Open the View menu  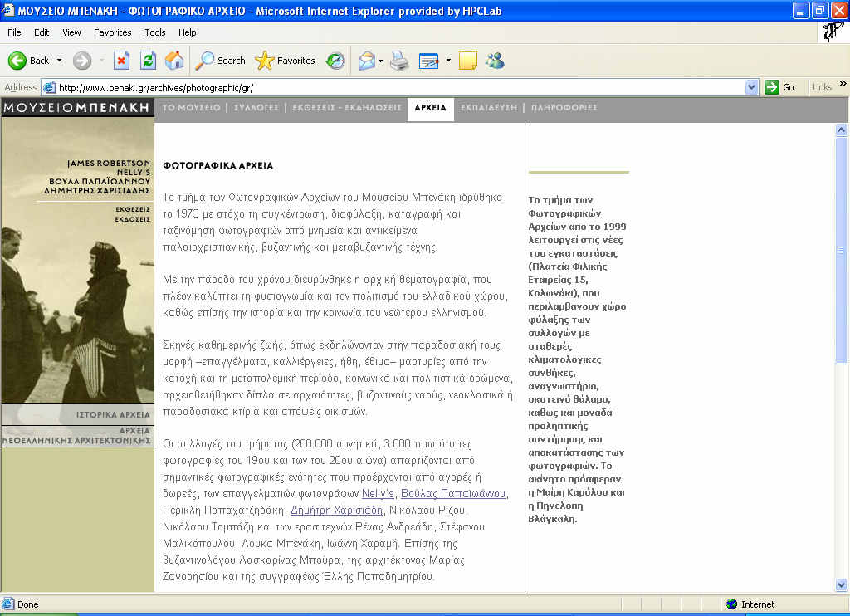point(71,32)
